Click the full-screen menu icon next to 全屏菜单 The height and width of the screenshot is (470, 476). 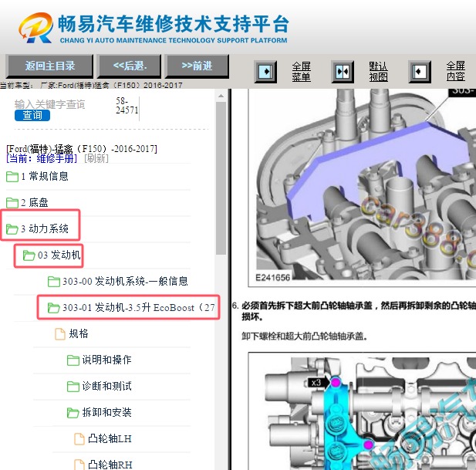coord(265,72)
